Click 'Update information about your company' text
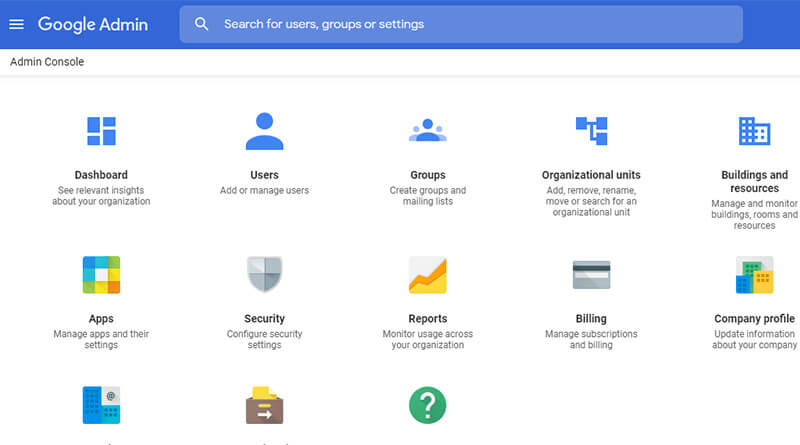The height and width of the screenshot is (445, 800). (755, 339)
